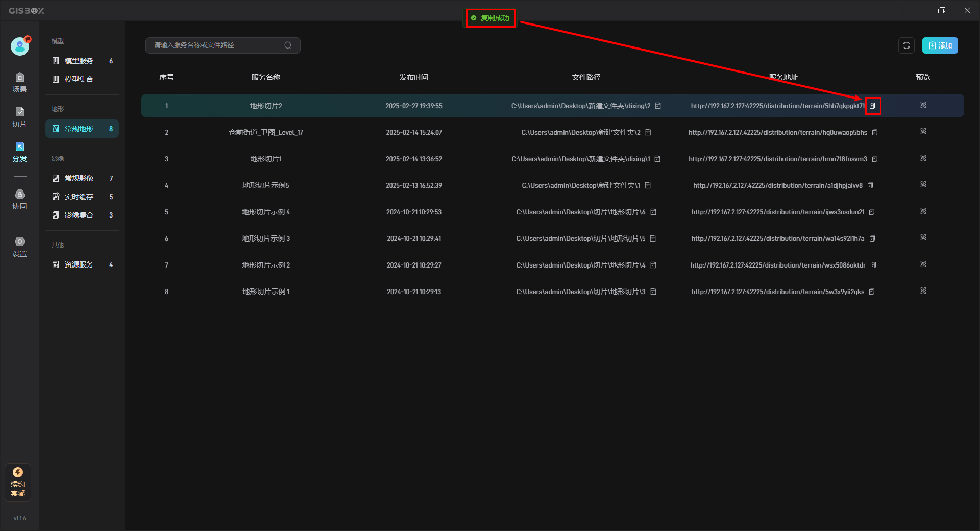Select 常规地形 menu item

point(82,129)
